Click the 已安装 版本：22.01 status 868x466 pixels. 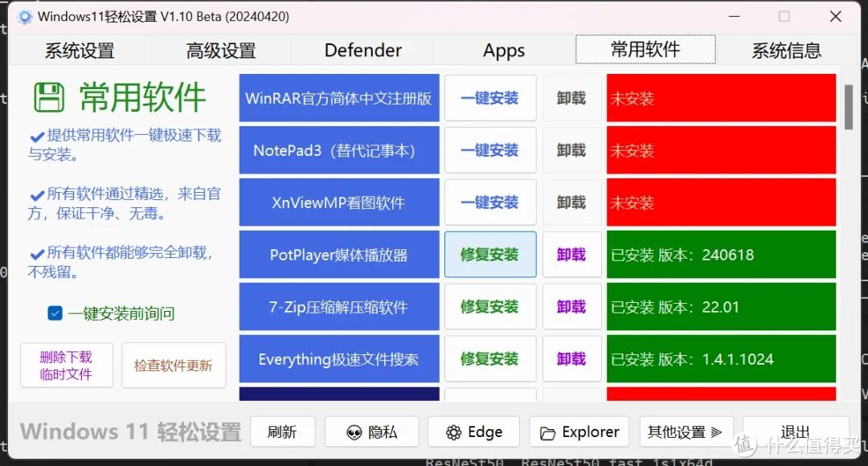point(721,307)
